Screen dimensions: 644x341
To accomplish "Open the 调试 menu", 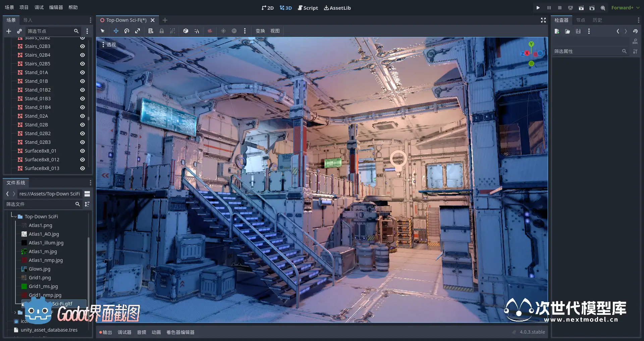I will (39, 7).
